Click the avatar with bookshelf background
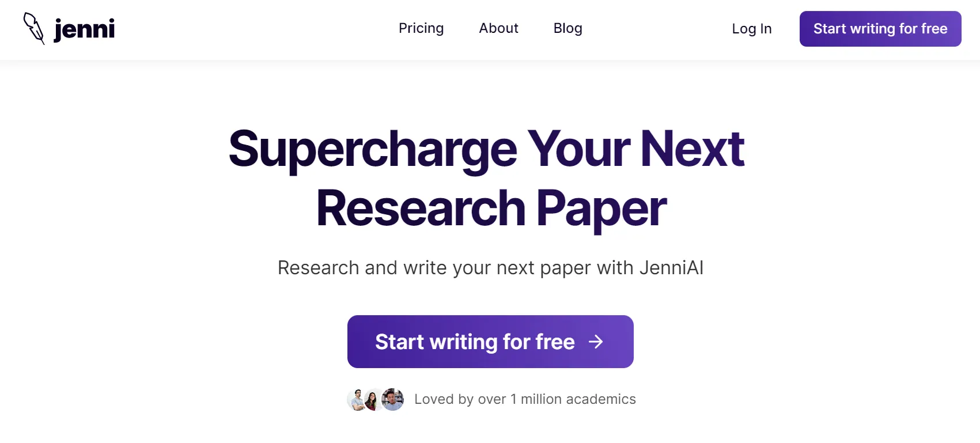Image resolution: width=980 pixels, height=443 pixels. click(x=393, y=399)
